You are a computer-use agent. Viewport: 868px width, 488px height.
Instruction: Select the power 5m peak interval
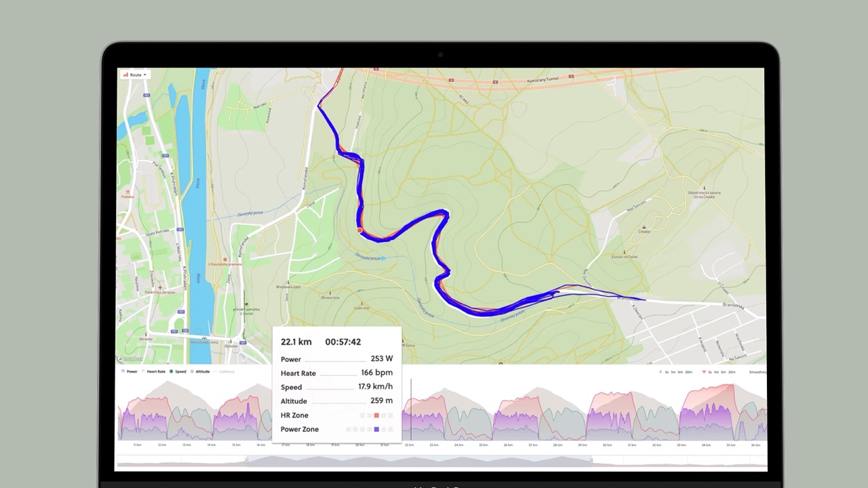[680, 372]
